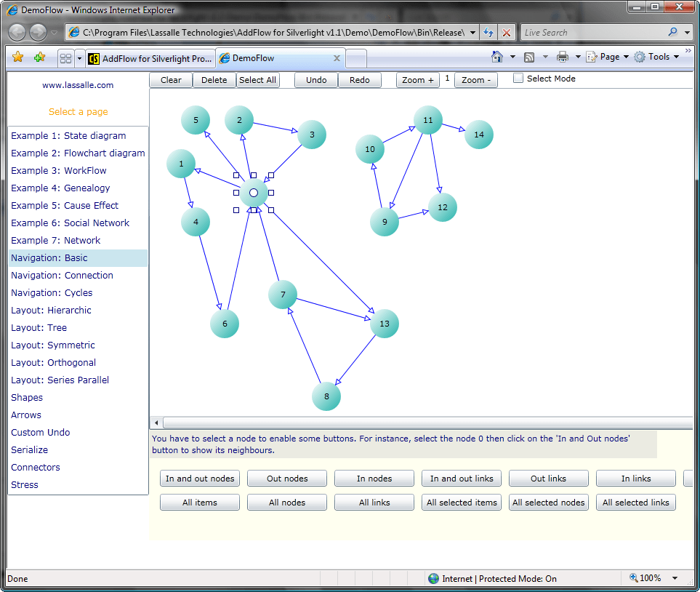This screenshot has width=700, height=592.
Task: Open Example 5: Cause Effect
Action: tap(64, 205)
